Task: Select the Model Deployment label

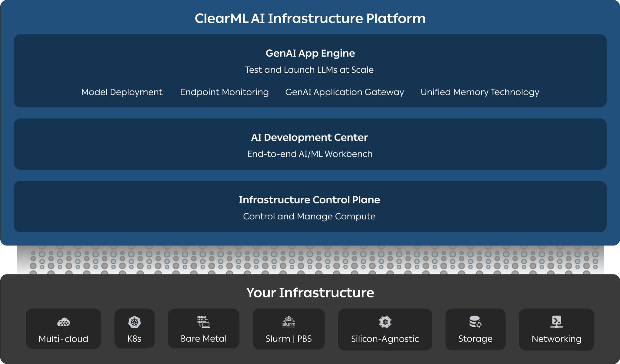Action: [122, 92]
